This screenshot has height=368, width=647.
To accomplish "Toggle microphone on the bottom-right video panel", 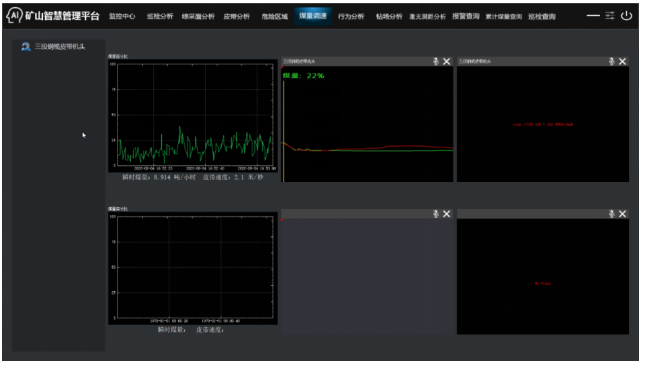I will click(x=612, y=214).
